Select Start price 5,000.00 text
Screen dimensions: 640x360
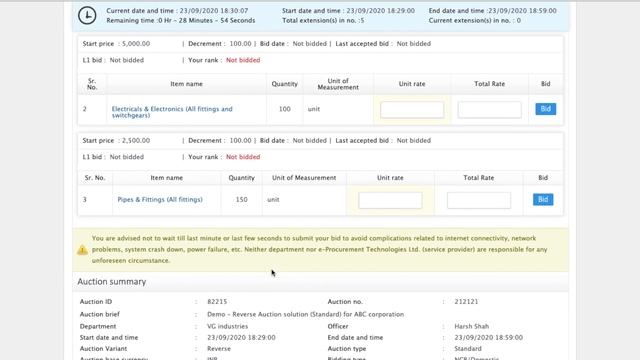116,44
